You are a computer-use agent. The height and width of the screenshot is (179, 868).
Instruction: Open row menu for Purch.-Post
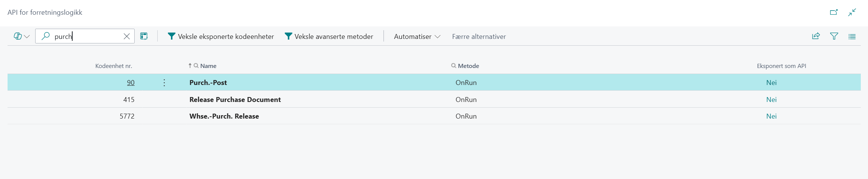(x=164, y=83)
